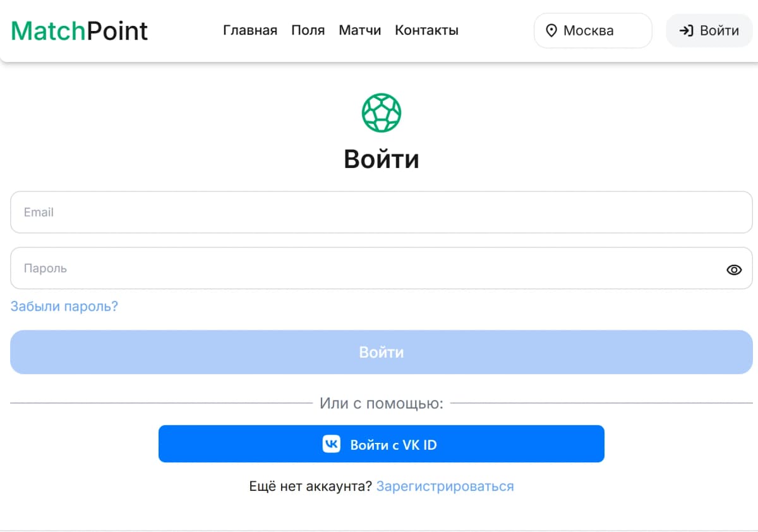The height and width of the screenshot is (532, 758).
Task: Open the Москва city selector
Action: coord(592,30)
